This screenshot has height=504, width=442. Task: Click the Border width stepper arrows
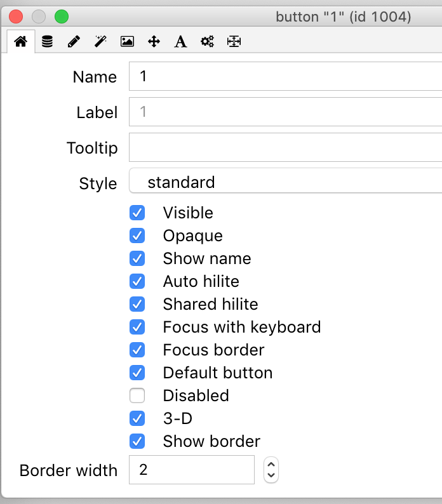tap(271, 470)
